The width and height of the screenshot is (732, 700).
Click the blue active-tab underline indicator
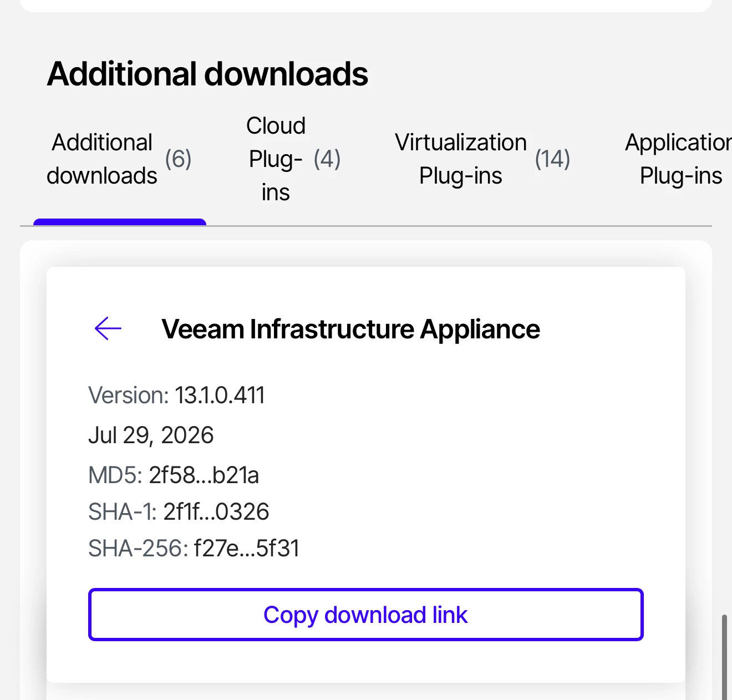[120, 222]
